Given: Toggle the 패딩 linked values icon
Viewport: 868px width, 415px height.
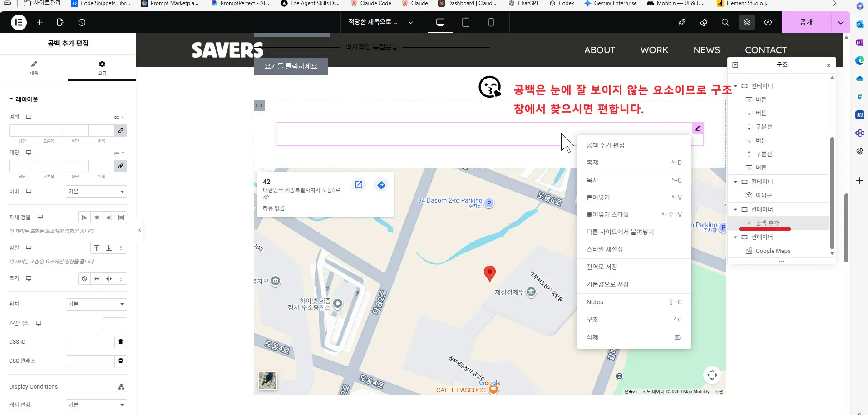Looking at the screenshot, I should (121, 166).
